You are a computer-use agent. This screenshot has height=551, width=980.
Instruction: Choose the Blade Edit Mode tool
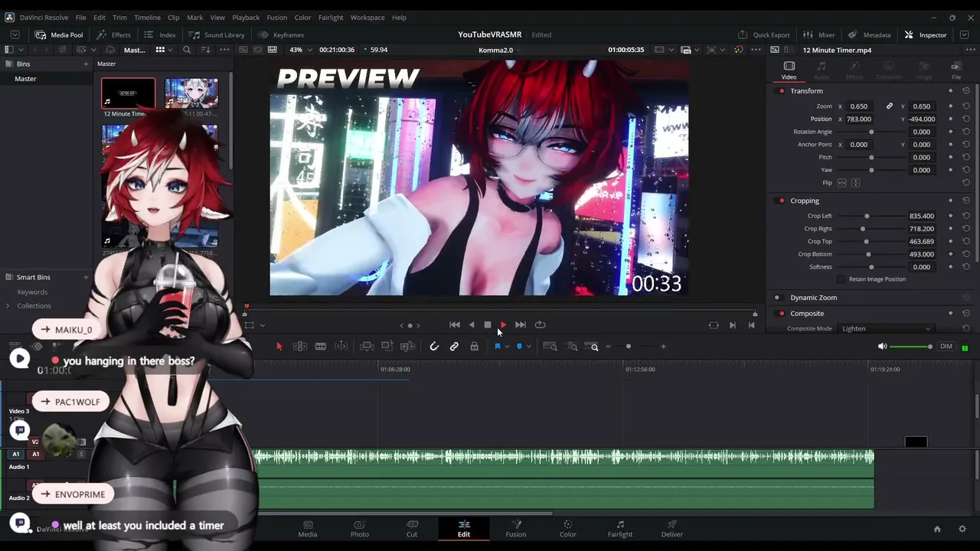coord(321,347)
